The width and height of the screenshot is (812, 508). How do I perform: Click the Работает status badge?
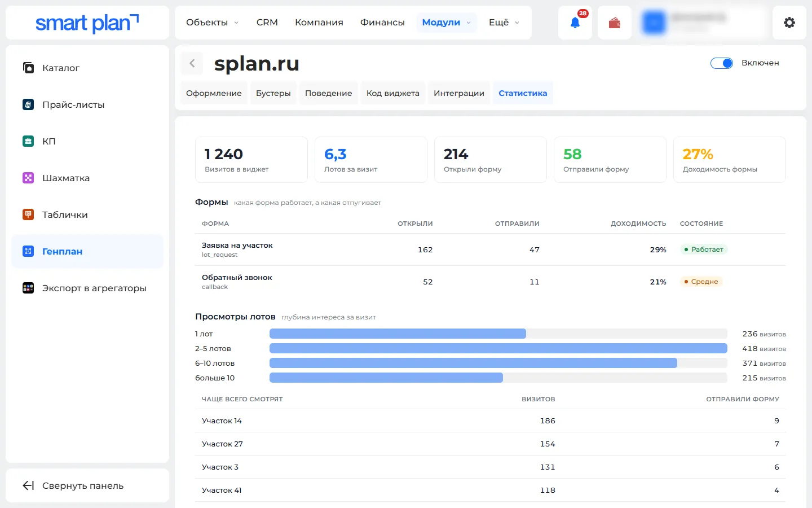(704, 249)
